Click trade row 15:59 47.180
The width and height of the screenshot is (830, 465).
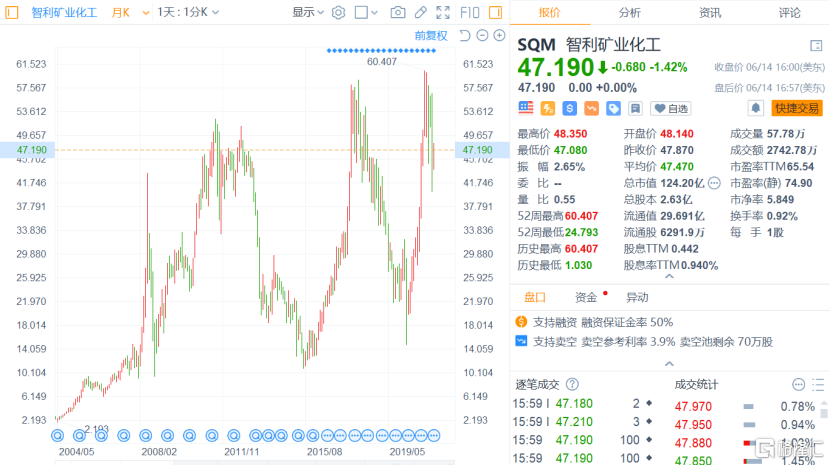(584, 404)
